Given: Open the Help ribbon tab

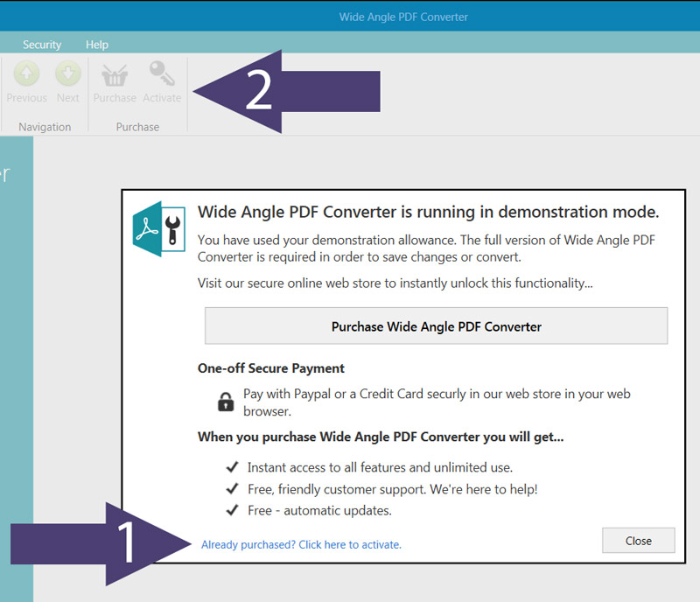Looking at the screenshot, I should [97, 45].
